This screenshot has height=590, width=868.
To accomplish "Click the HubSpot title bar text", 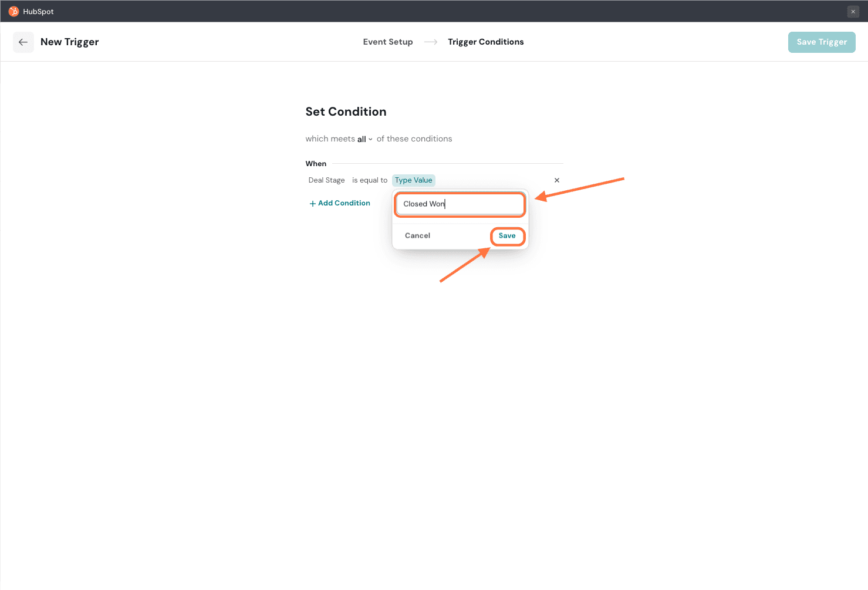I will (x=38, y=12).
